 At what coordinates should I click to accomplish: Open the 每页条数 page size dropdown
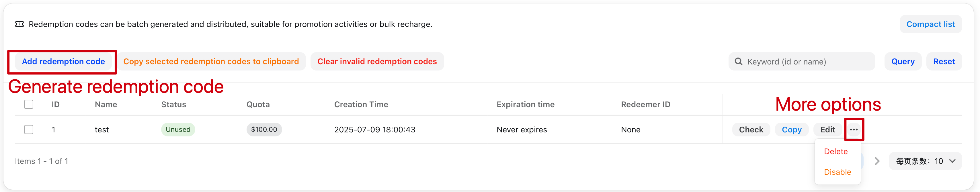pyautogui.click(x=926, y=161)
